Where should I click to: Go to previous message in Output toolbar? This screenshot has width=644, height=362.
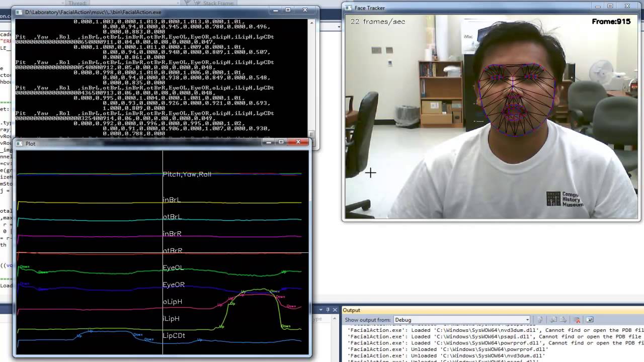tap(553, 320)
